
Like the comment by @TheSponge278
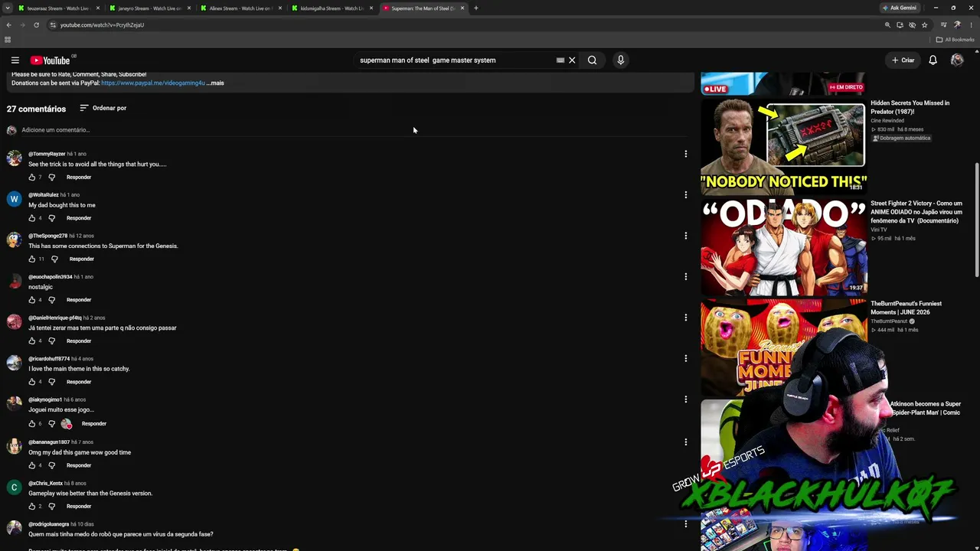tap(32, 259)
